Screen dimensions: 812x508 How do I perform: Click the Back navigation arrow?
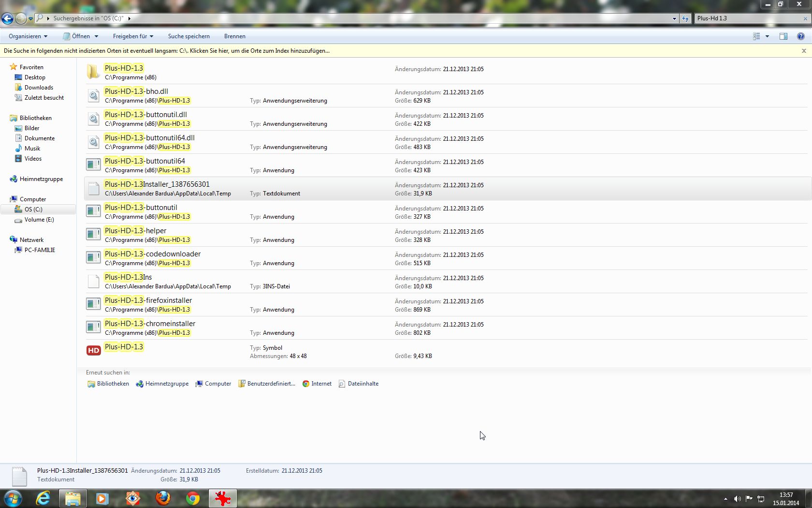(7, 18)
